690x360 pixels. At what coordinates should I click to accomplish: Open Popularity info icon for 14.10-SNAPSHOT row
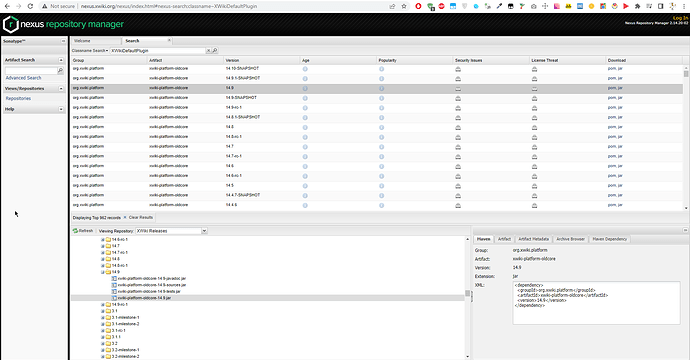tap(382, 69)
